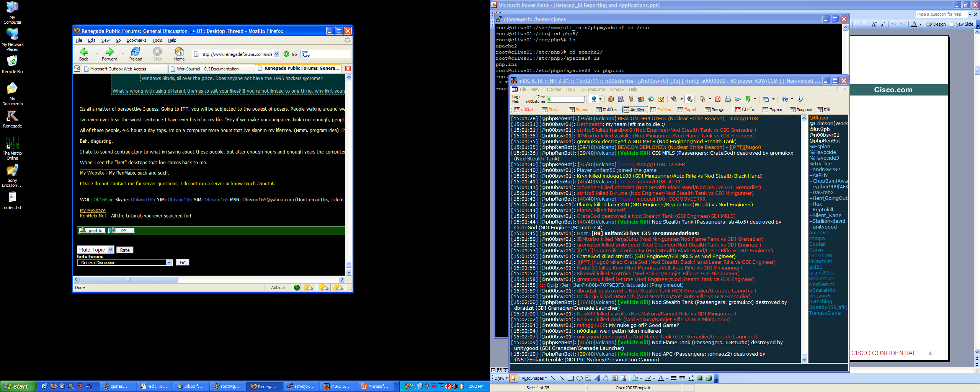Click the Insert WordArt icon

click(597, 378)
